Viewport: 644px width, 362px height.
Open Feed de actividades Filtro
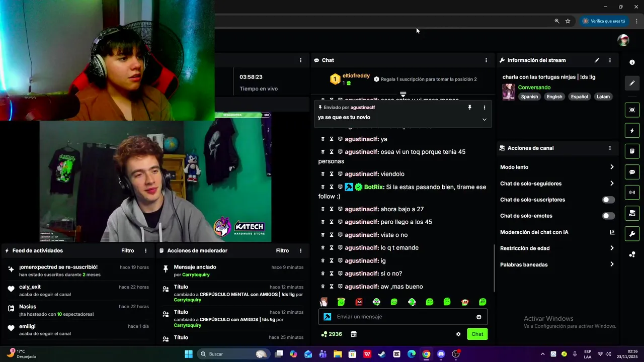tap(128, 250)
